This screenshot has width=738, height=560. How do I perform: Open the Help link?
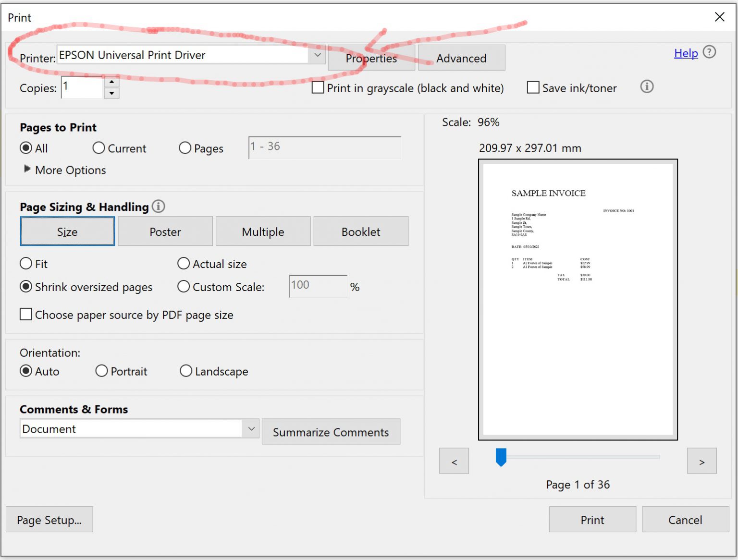[686, 53]
